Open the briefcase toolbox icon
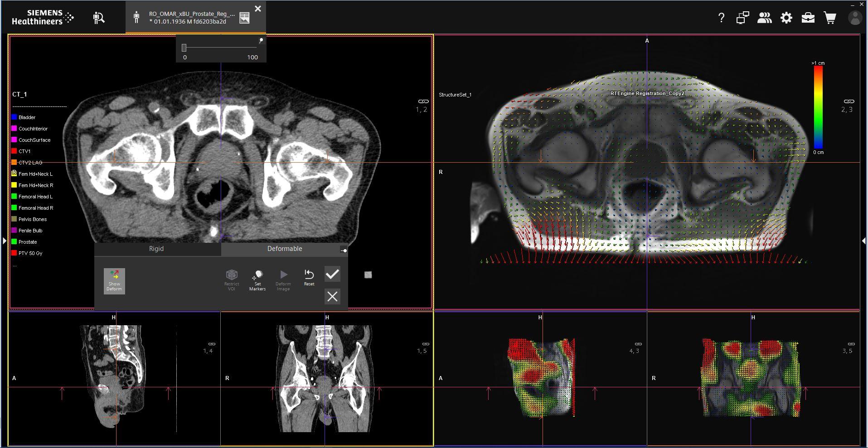 click(808, 18)
